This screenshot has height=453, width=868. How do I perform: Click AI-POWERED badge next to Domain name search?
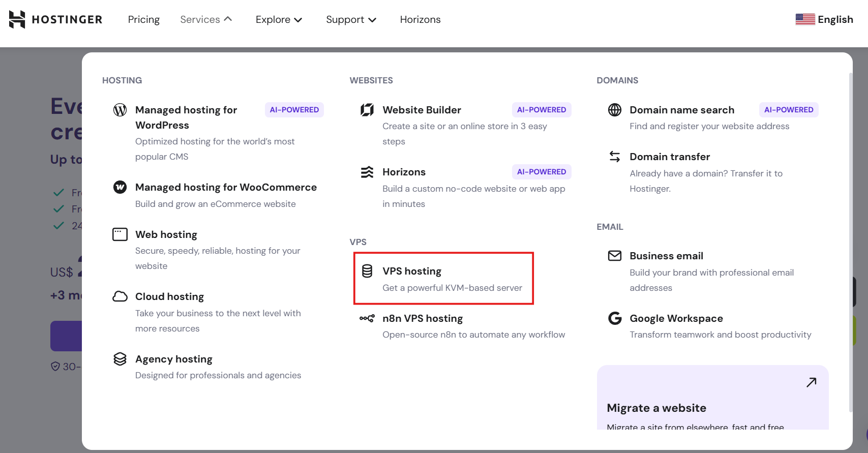click(x=789, y=110)
